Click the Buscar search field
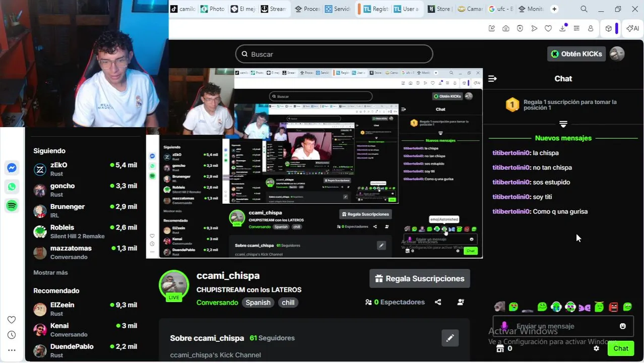The height and width of the screenshot is (363, 644). (x=334, y=54)
